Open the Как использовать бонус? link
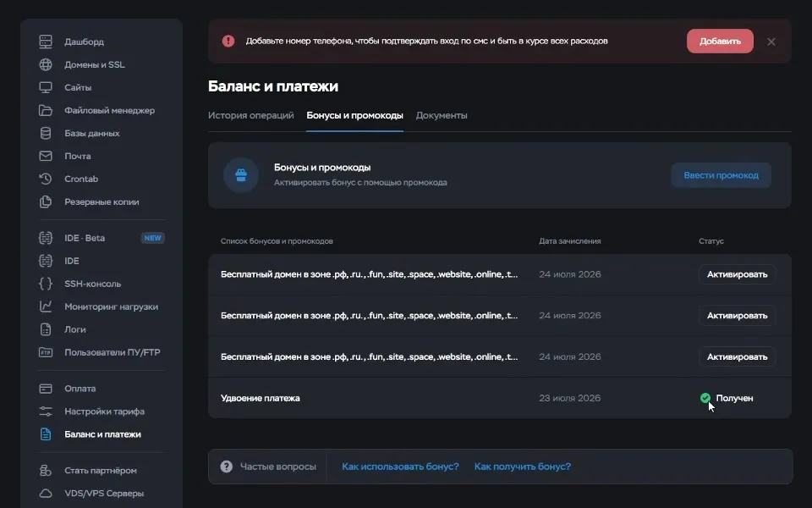 click(400, 467)
